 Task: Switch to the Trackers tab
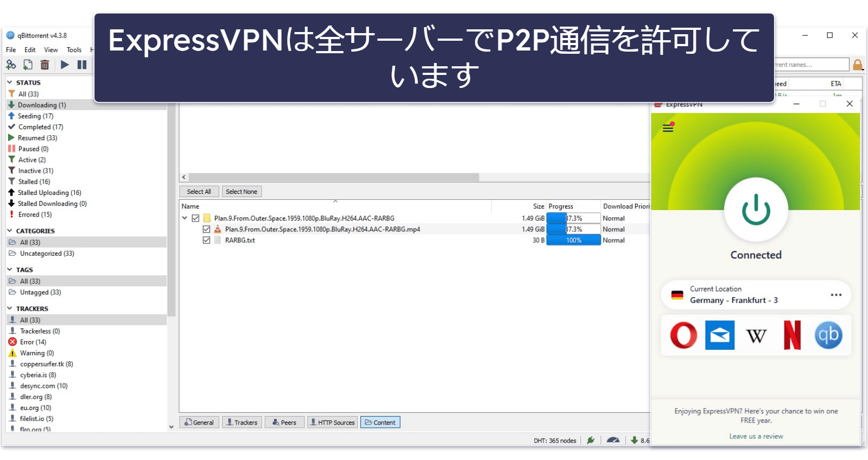pos(242,423)
